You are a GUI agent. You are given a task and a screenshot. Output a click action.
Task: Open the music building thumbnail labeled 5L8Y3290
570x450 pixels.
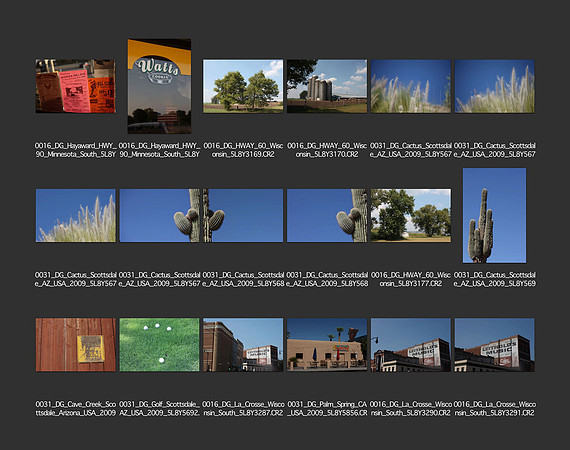point(411,345)
